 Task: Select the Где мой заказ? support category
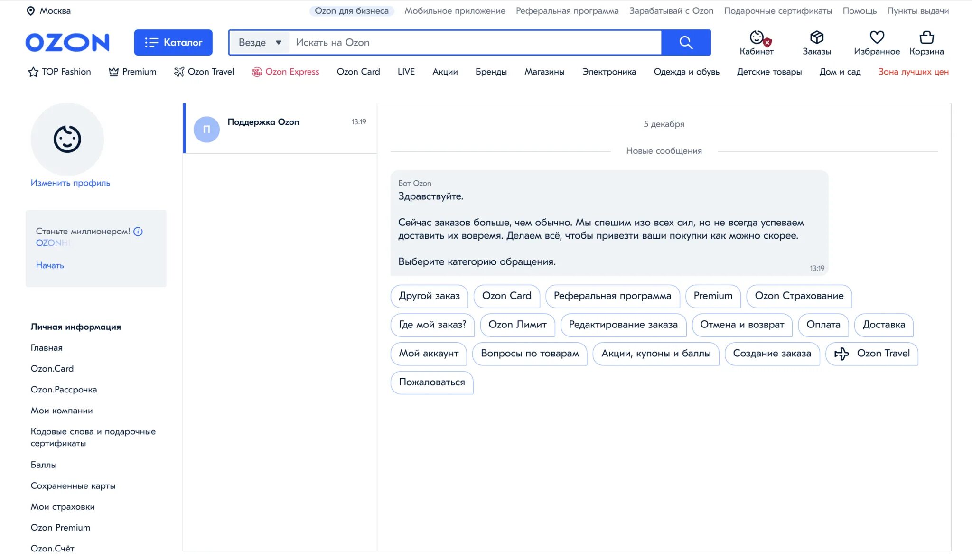coord(431,325)
